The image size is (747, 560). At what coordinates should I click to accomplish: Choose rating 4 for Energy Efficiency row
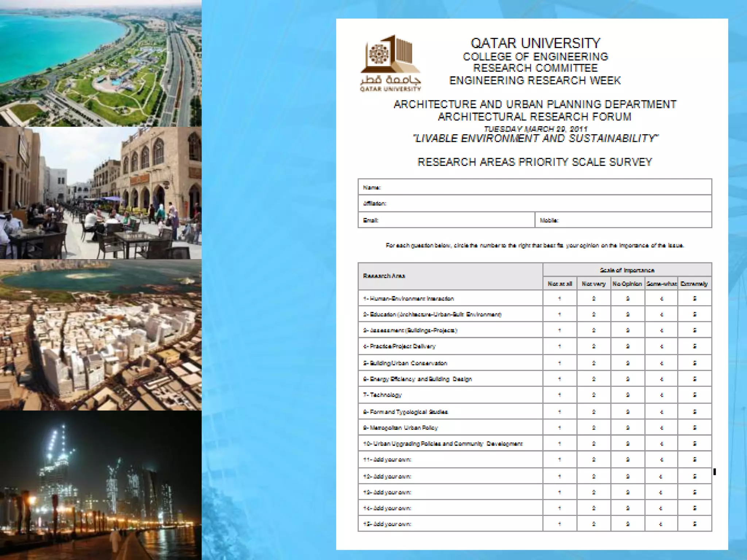click(661, 379)
